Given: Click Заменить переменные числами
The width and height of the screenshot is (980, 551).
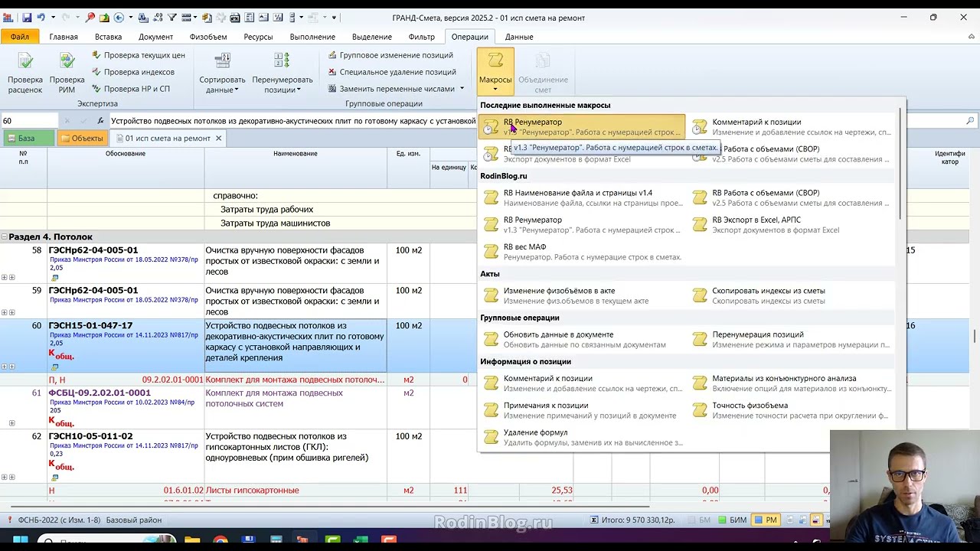Looking at the screenshot, I should (x=390, y=89).
